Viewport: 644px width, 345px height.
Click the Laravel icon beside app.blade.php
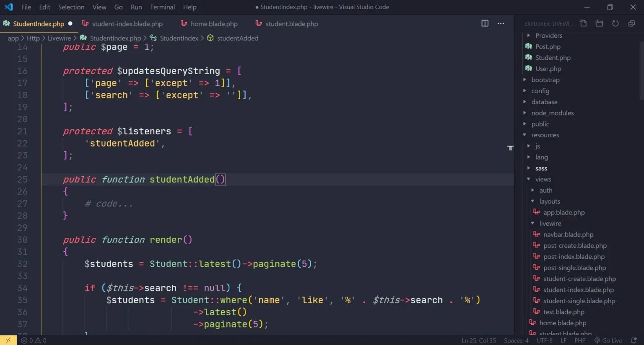coord(537,212)
